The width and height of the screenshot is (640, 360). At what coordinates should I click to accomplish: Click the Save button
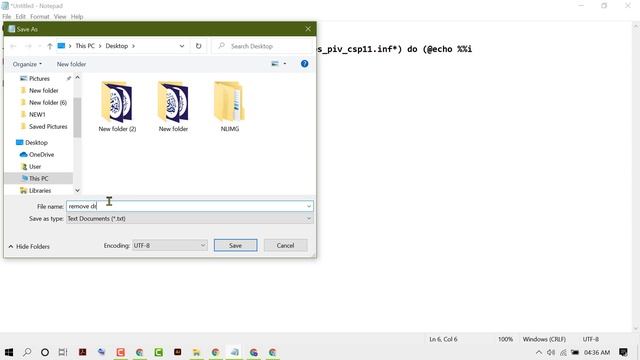[x=236, y=245]
